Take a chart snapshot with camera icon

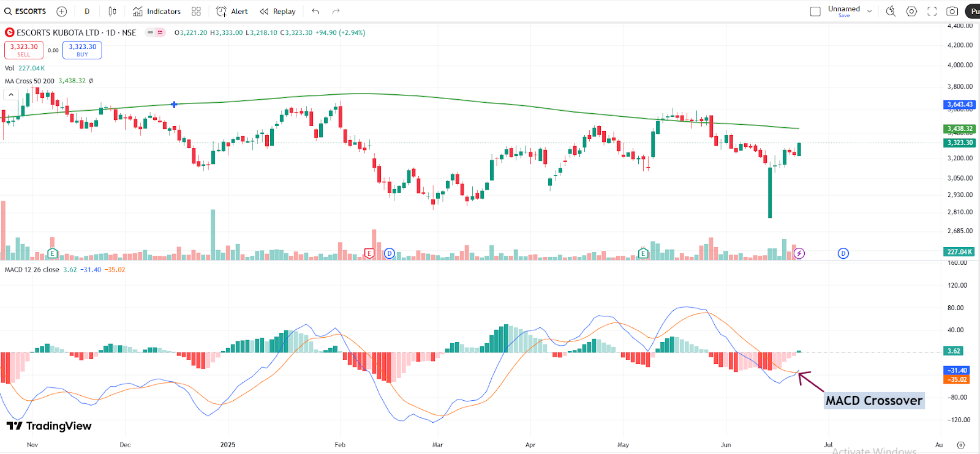pyautogui.click(x=952, y=11)
